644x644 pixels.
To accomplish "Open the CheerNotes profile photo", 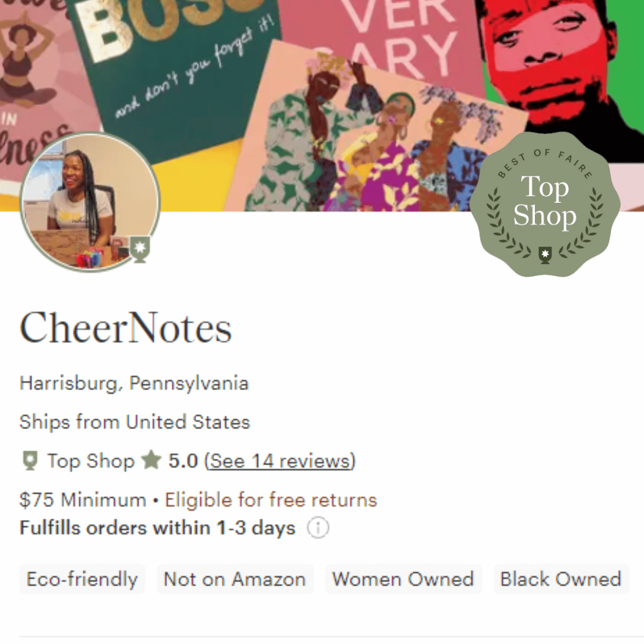I will pyautogui.click(x=89, y=203).
